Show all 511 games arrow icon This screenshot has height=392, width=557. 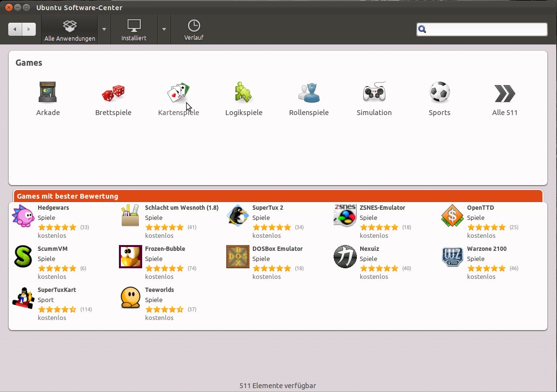click(504, 93)
